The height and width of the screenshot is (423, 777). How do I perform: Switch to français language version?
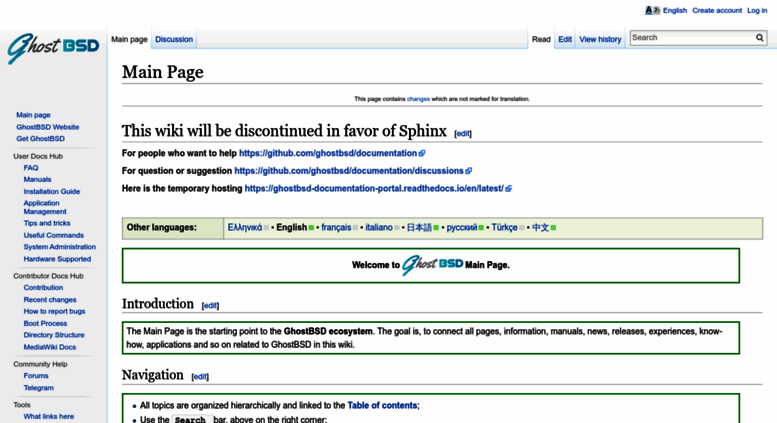[x=336, y=228]
